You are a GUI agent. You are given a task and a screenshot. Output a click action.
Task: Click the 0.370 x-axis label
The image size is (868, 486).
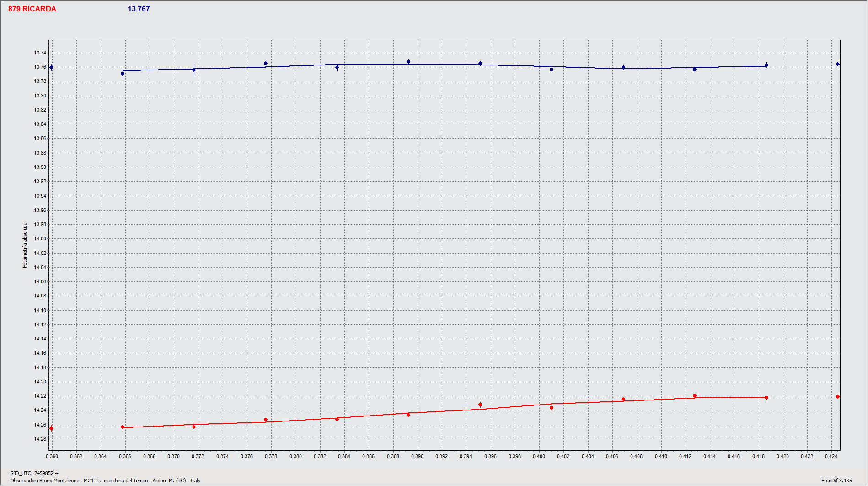[x=173, y=456]
